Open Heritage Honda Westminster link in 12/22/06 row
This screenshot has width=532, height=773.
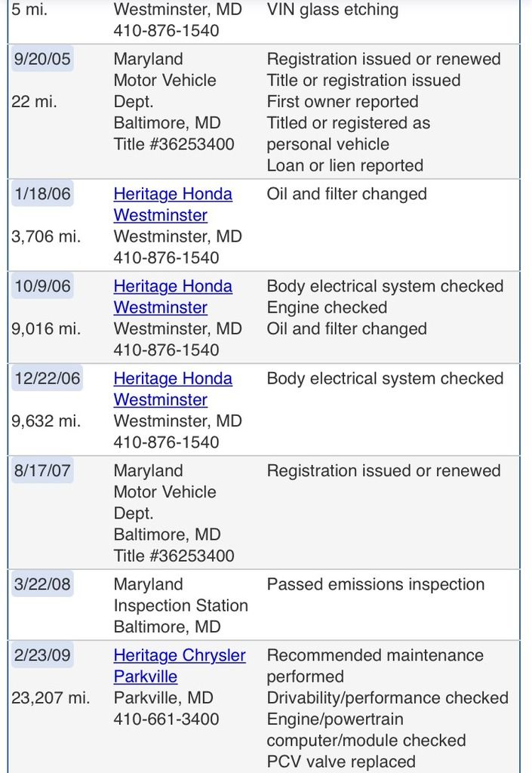(173, 389)
